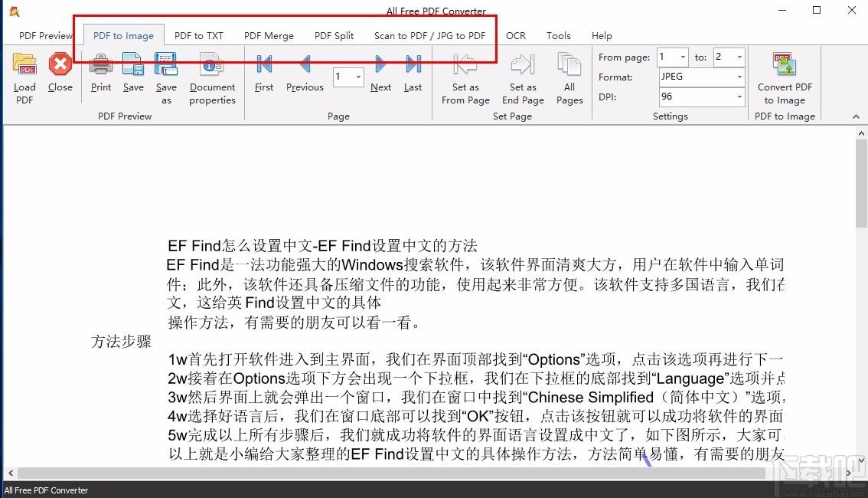
Task: Click the horizontal scrollbar thumb
Action: point(392,473)
